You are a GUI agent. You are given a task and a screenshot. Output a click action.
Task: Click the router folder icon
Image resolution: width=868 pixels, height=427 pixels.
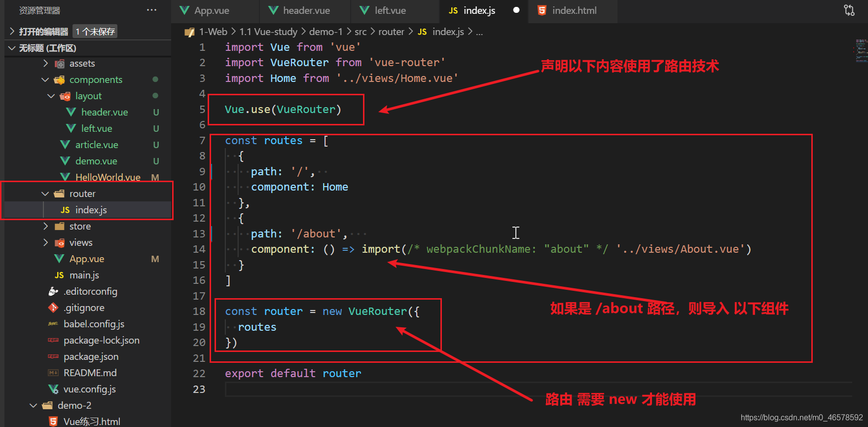click(x=59, y=194)
